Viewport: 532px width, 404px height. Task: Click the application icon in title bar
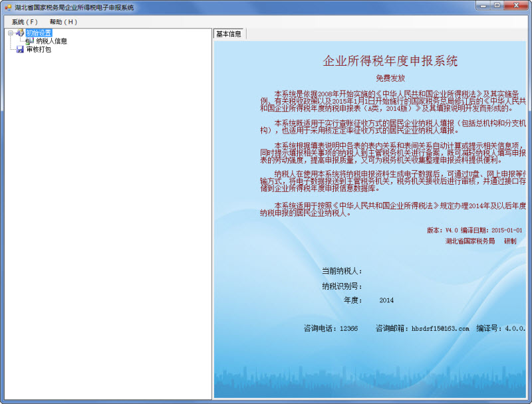tap(8, 7)
